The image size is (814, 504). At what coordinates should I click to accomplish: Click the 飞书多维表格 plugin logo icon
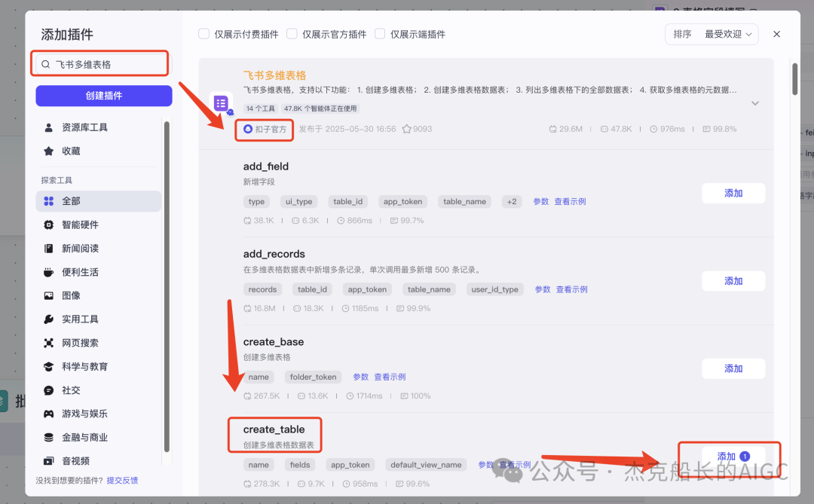pos(221,103)
